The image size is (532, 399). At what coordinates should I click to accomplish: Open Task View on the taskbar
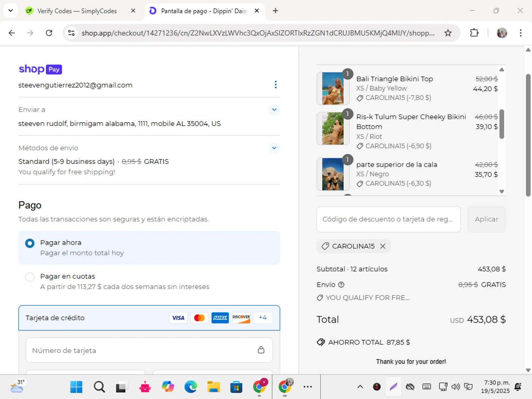[x=121, y=387]
